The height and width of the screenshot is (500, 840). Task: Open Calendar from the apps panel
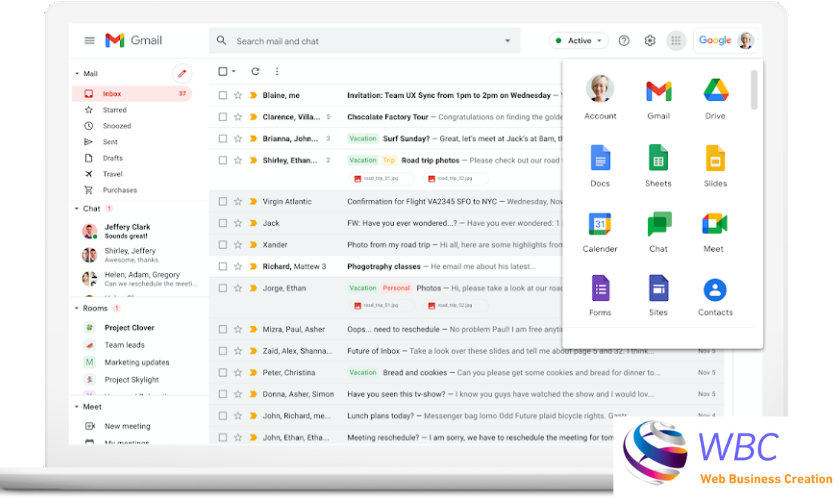point(599,233)
